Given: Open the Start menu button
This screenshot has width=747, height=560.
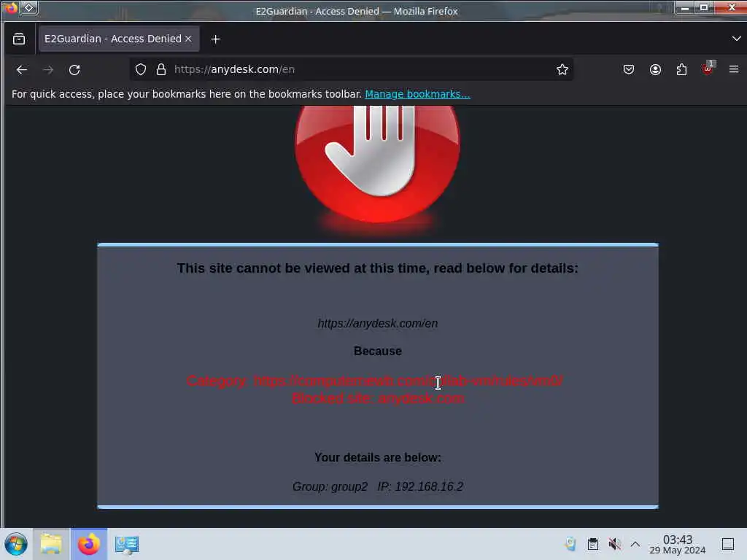Looking at the screenshot, I should (16, 544).
